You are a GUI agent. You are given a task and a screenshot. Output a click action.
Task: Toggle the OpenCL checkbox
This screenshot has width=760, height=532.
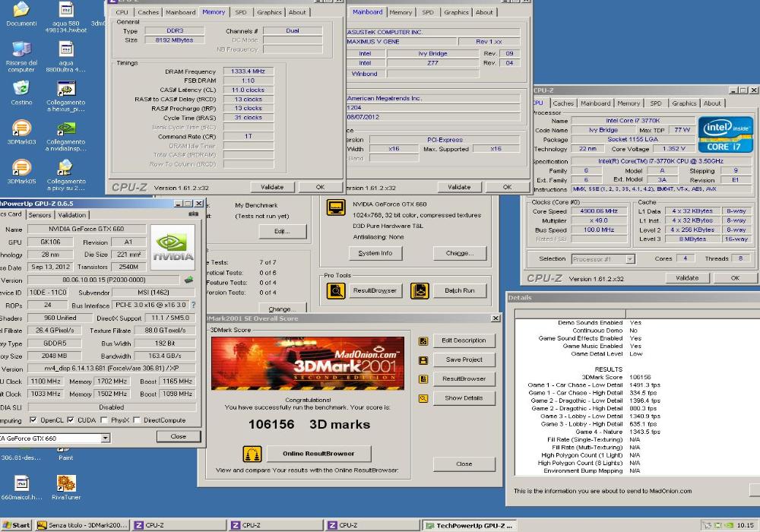[33, 420]
